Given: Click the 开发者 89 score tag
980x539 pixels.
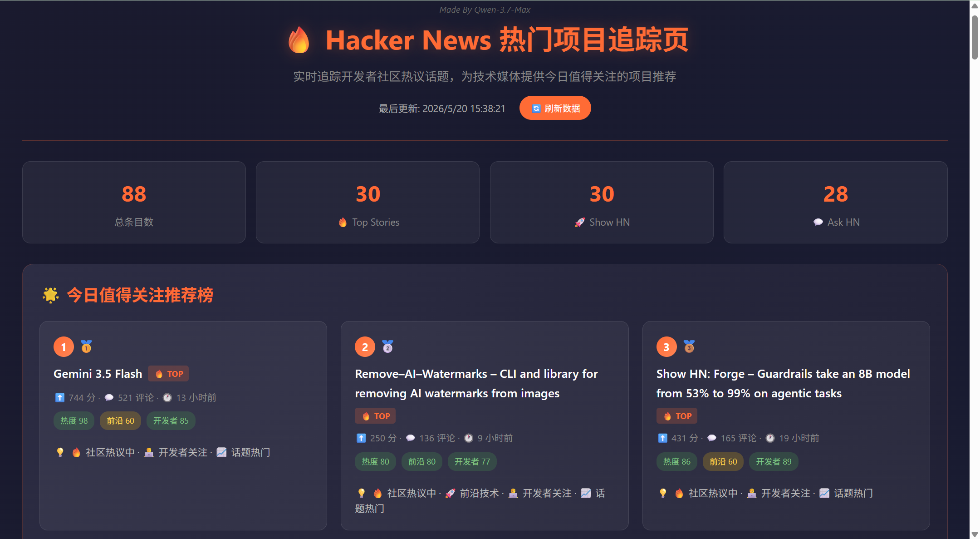Looking at the screenshot, I should click(x=774, y=462).
